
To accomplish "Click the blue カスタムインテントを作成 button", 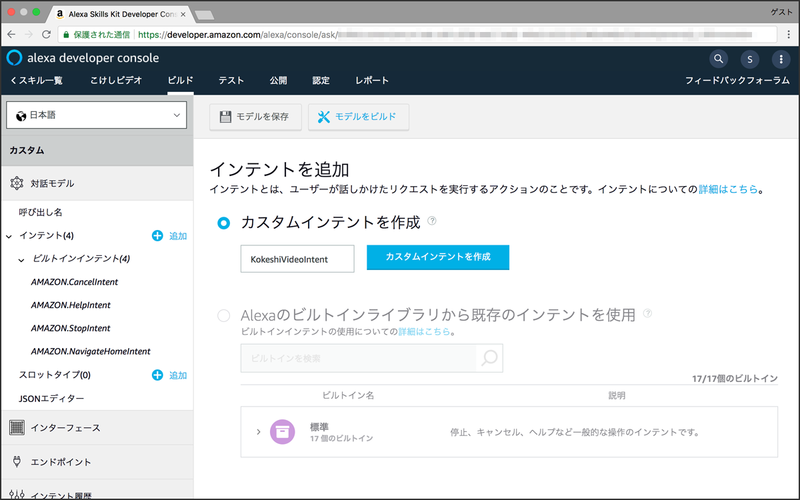I will pos(438,257).
